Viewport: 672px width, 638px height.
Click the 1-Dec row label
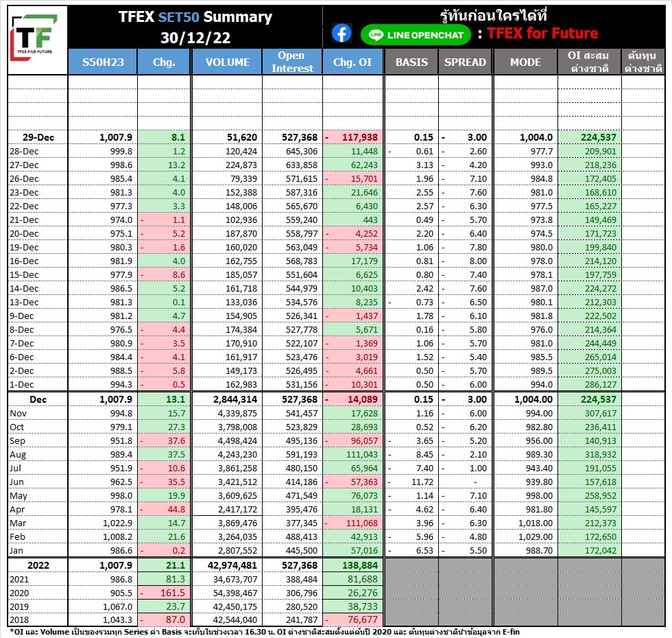click(22, 385)
